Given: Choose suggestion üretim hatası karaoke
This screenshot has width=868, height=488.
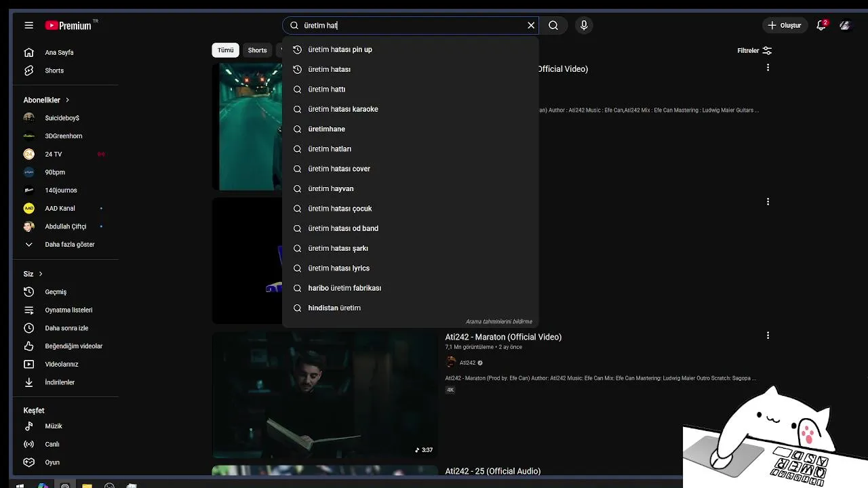Looking at the screenshot, I should pyautogui.click(x=410, y=109).
